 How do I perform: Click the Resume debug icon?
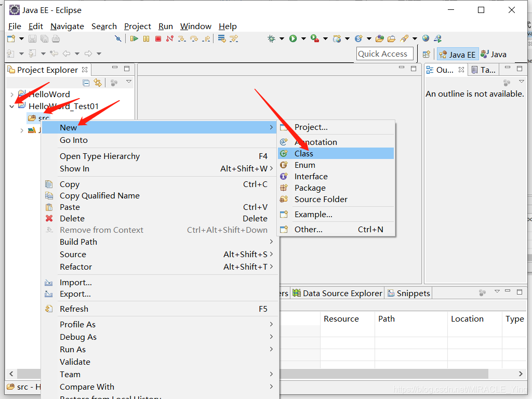click(135, 38)
